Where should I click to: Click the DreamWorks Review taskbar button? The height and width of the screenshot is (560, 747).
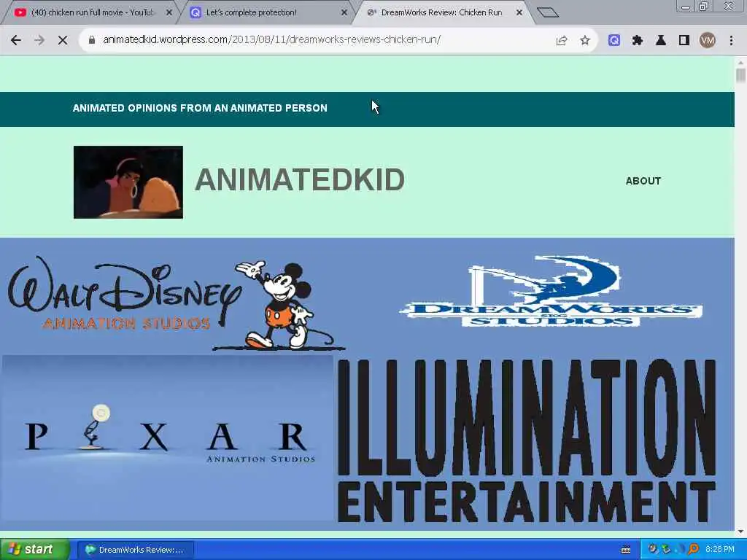coord(135,550)
